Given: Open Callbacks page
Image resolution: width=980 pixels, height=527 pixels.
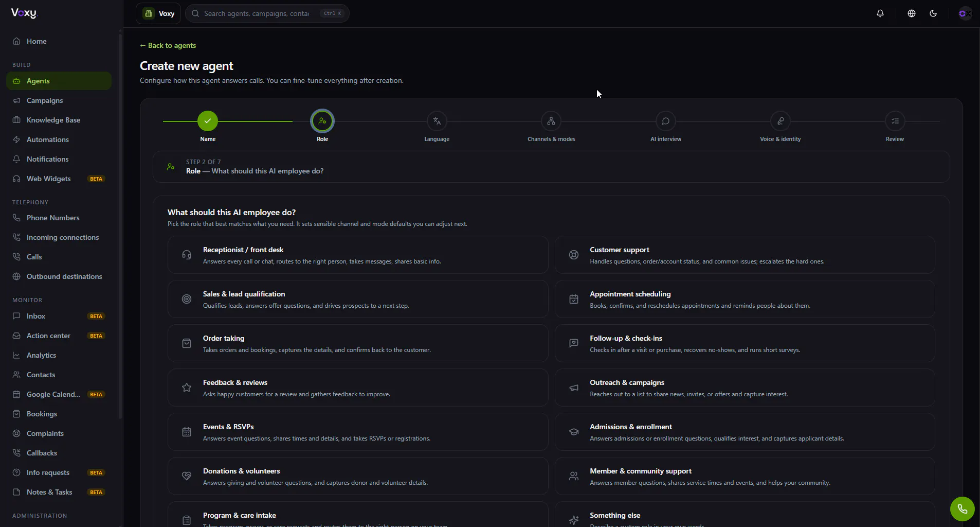Looking at the screenshot, I should (59, 453).
